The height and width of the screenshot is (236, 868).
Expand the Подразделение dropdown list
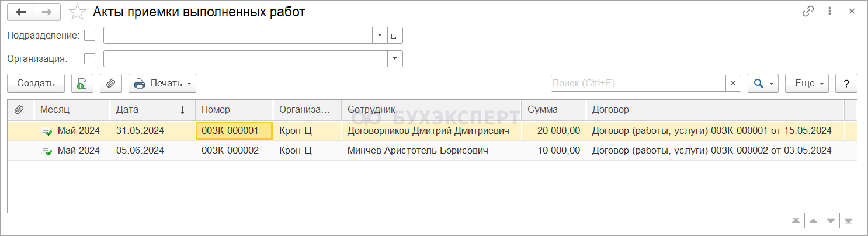380,36
